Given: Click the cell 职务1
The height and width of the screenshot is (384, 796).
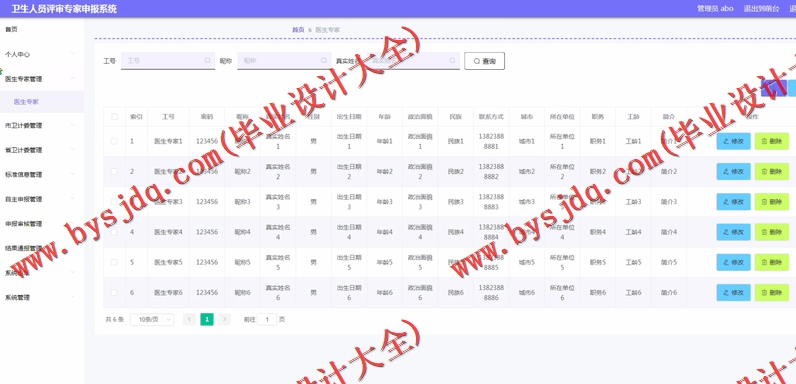Looking at the screenshot, I should pos(598,141).
